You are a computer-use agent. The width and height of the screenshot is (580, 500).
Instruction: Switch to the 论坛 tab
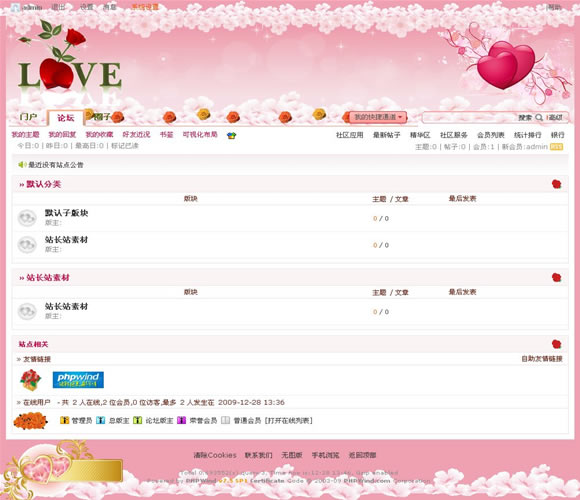66,118
